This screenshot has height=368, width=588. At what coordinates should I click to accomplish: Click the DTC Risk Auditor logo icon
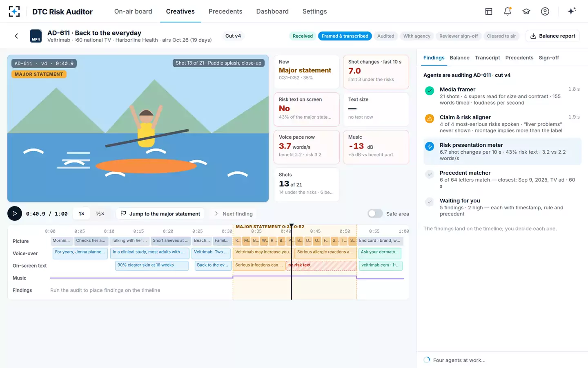pyautogui.click(x=14, y=11)
